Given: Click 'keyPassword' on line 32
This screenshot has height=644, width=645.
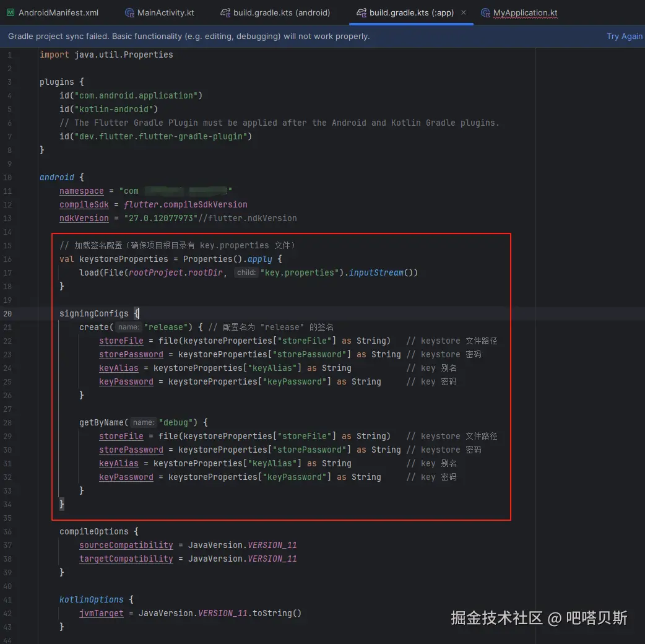Looking at the screenshot, I should (x=126, y=477).
